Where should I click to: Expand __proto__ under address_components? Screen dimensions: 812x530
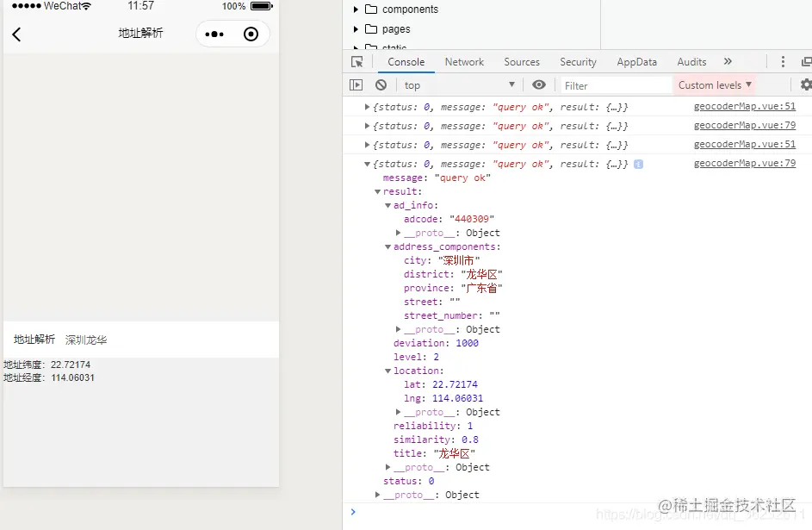point(398,329)
